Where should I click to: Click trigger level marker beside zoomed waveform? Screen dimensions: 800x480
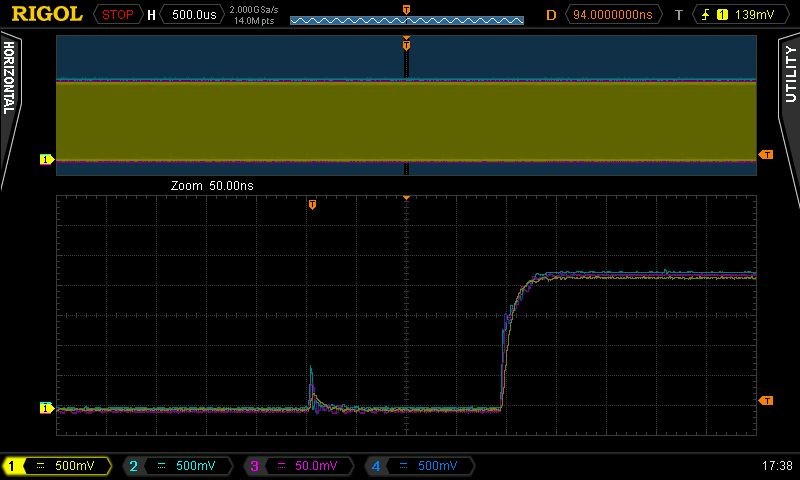765,401
